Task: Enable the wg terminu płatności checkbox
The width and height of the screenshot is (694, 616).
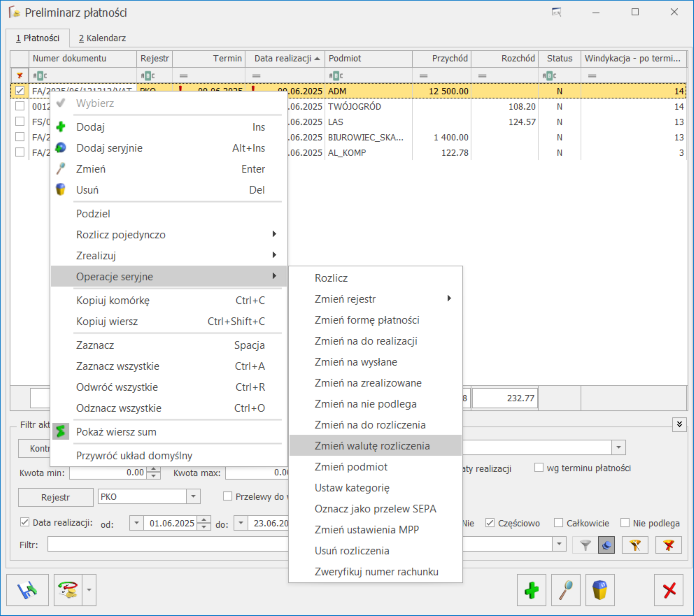Action: [x=539, y=468]
